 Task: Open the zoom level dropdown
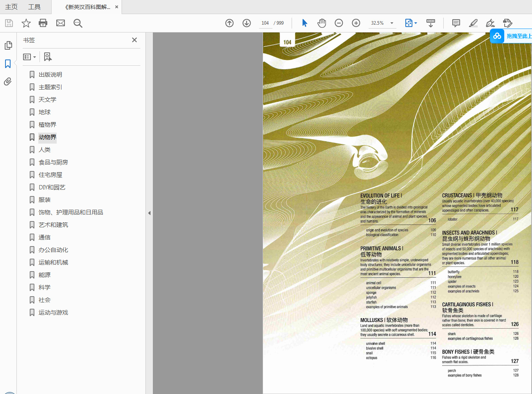392,23
